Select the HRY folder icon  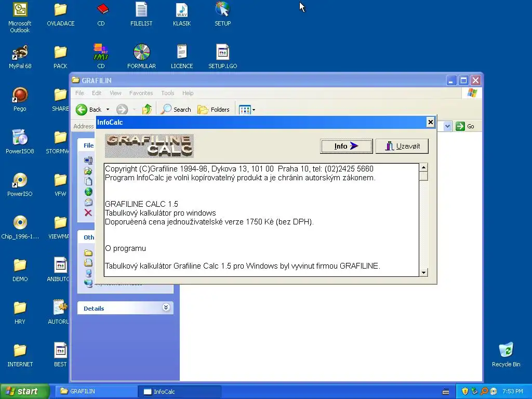20,312
